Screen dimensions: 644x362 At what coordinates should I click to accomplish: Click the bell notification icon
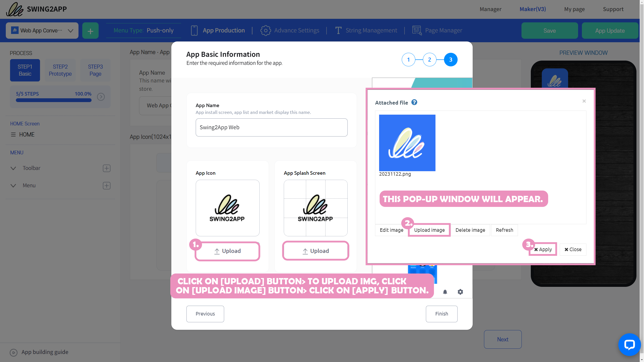tap(445, 292)
